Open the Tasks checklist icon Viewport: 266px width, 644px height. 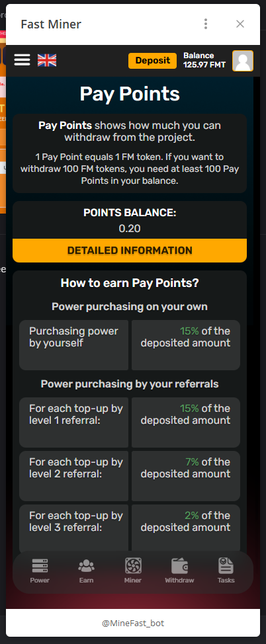pyautogui.click(x=226, y=566)
